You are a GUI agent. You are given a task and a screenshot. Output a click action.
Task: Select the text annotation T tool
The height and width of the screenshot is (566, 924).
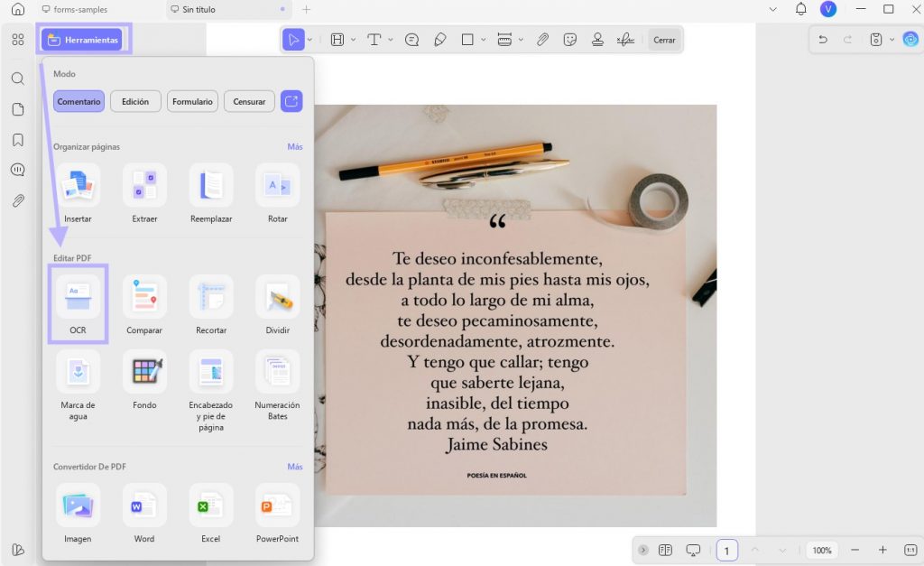(x=374, y=40)
